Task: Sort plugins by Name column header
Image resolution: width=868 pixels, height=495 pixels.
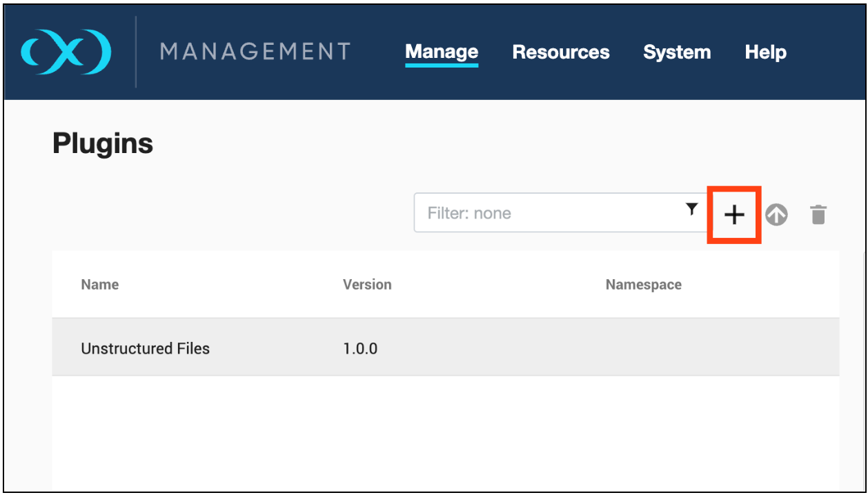Action: (100, 285)
